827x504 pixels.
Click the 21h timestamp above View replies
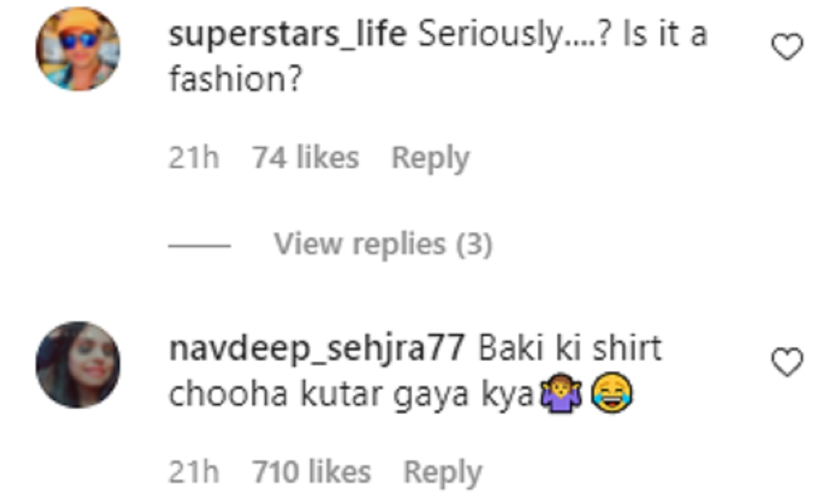point(194,158)
